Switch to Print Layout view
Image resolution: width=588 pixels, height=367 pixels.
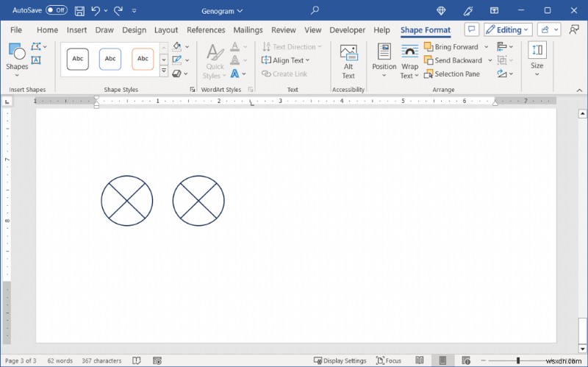[442, 360]
